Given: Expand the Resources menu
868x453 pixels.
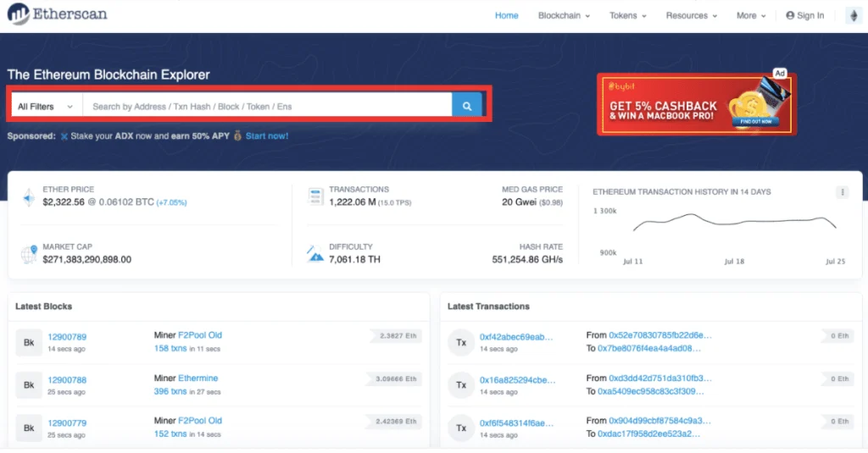Looking at the screenshot, I should [692, 15].
